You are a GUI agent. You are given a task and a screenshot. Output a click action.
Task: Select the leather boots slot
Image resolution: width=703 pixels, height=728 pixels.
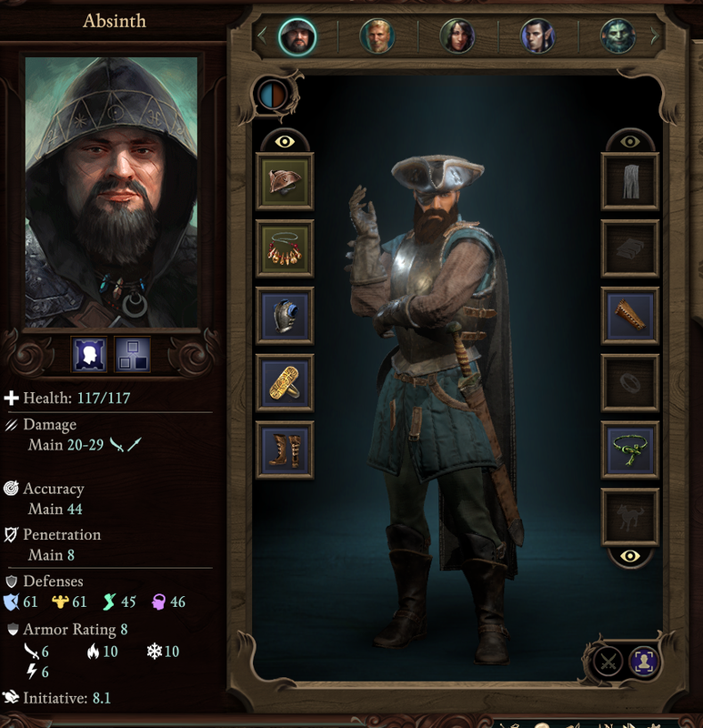point(285,450)
